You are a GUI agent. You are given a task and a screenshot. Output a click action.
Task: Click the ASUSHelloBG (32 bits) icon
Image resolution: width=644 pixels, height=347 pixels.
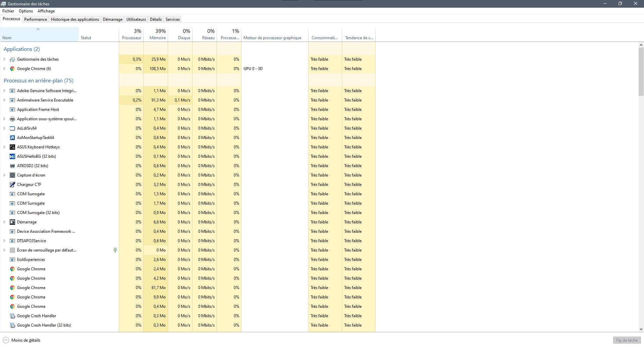tap(12, 156)
